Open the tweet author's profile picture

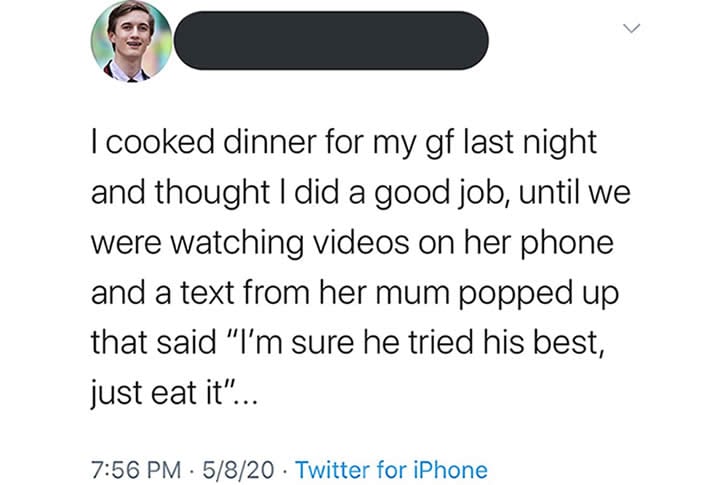pos(131,41)
